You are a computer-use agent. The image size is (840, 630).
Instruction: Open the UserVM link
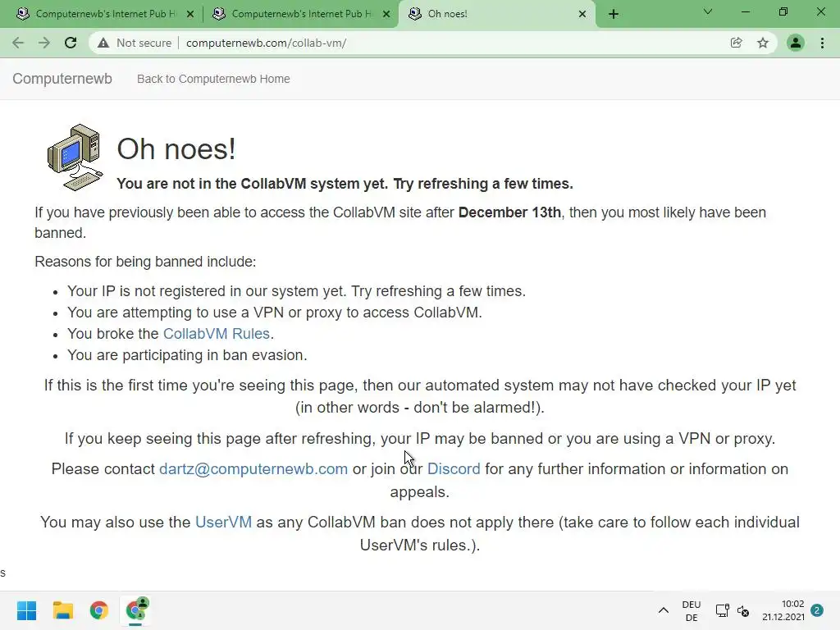(x=223, y=522)
